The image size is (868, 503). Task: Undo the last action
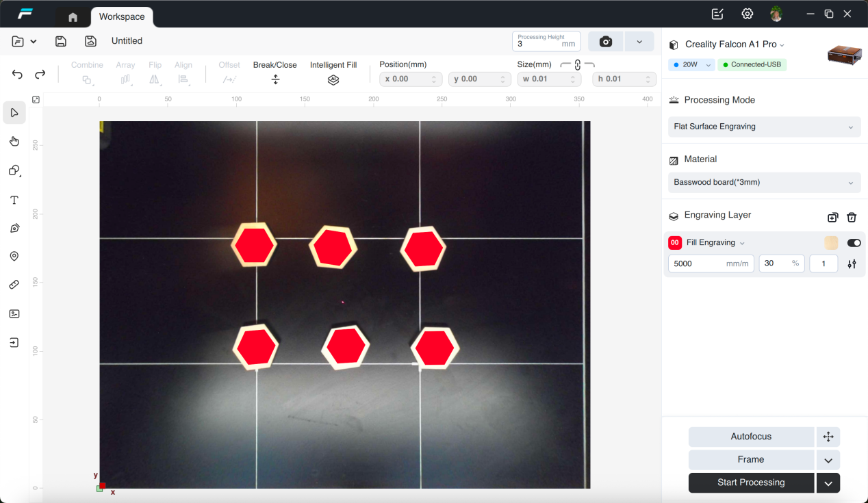tap(18, 74)
